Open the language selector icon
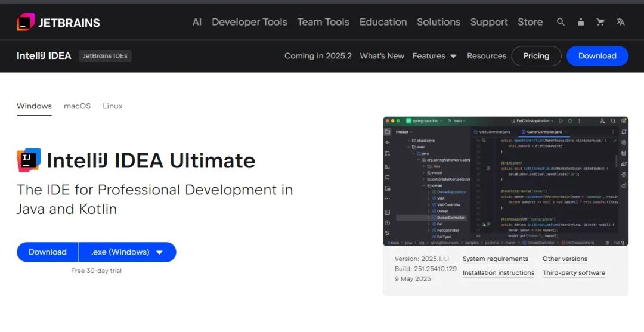The image size is (644, 332). 621,22
